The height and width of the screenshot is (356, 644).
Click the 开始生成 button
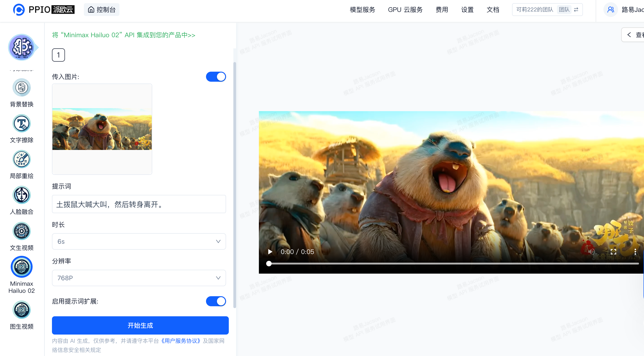click(140, 325)
